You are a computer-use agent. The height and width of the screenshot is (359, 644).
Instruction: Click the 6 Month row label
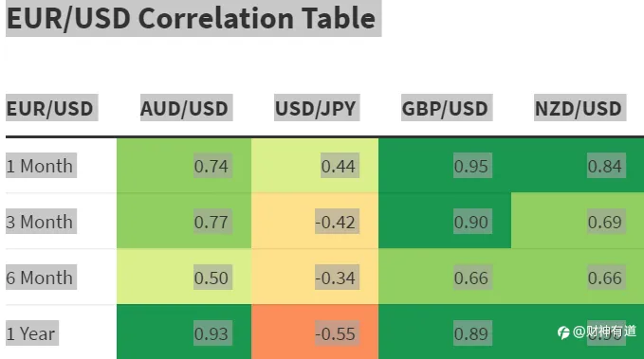tap(41, 277)
